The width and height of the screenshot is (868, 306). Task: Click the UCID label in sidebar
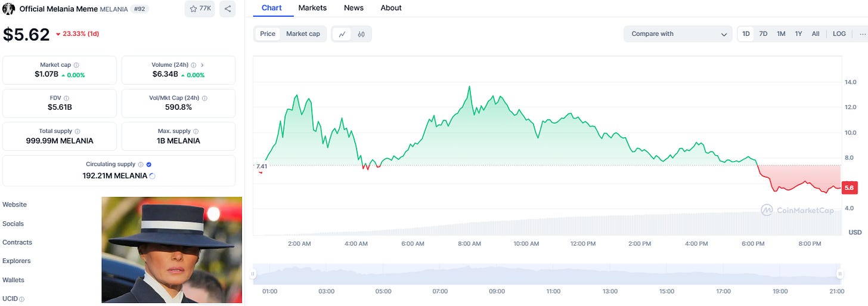[10, 299]
